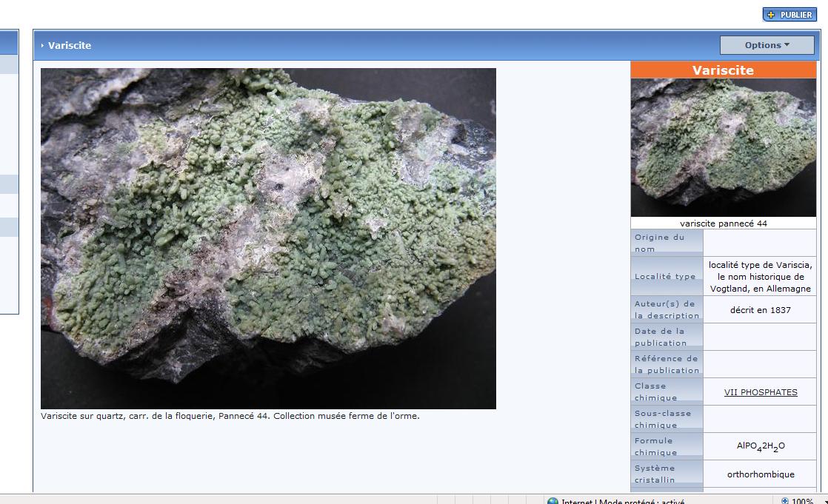Click the plus icon on PUBLIER

[771, 15]
